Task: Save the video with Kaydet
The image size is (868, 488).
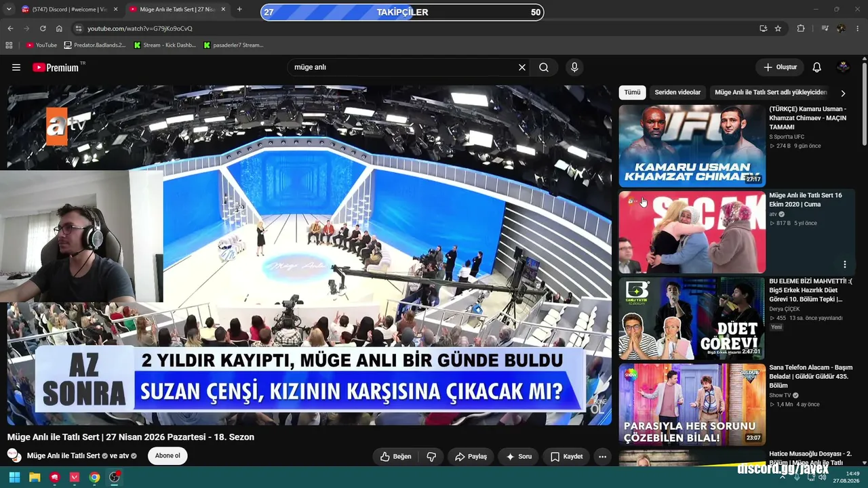Action: click(x=566, y=457)
